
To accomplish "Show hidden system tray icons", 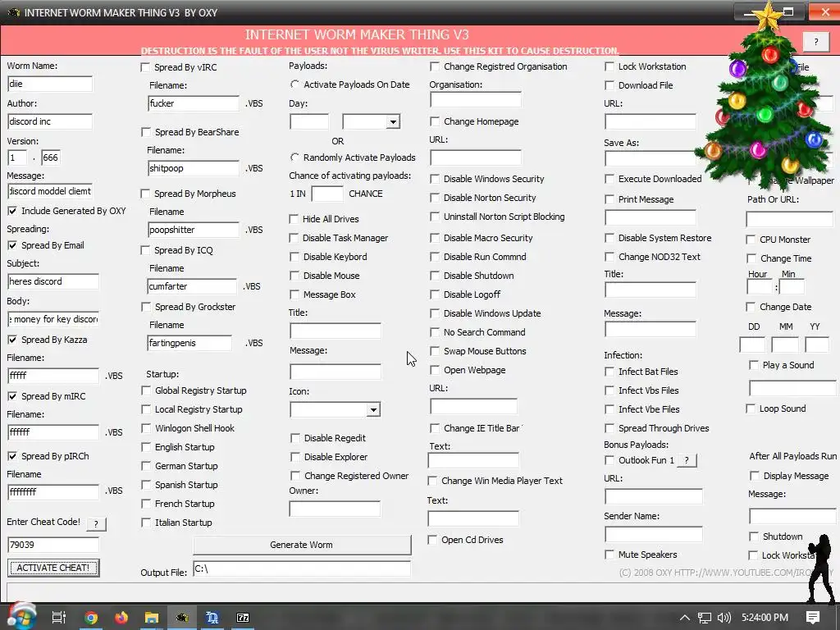I will click(x=684, y=618).
